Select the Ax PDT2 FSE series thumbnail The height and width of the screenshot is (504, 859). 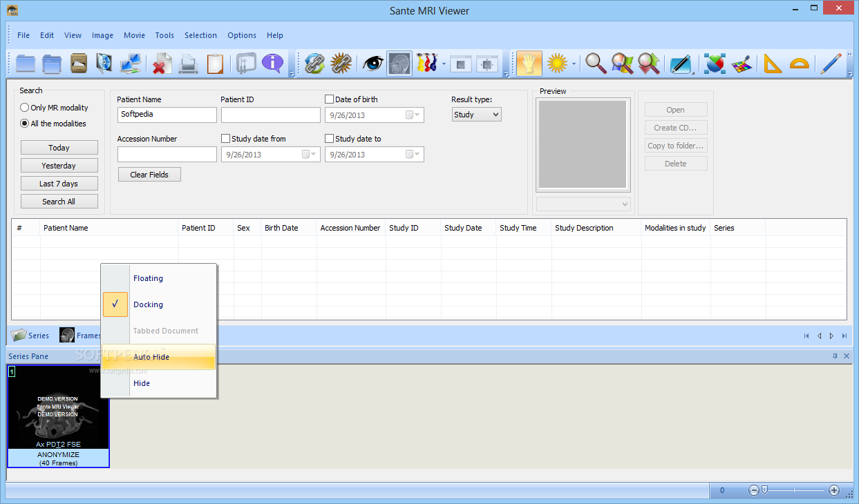58,416
